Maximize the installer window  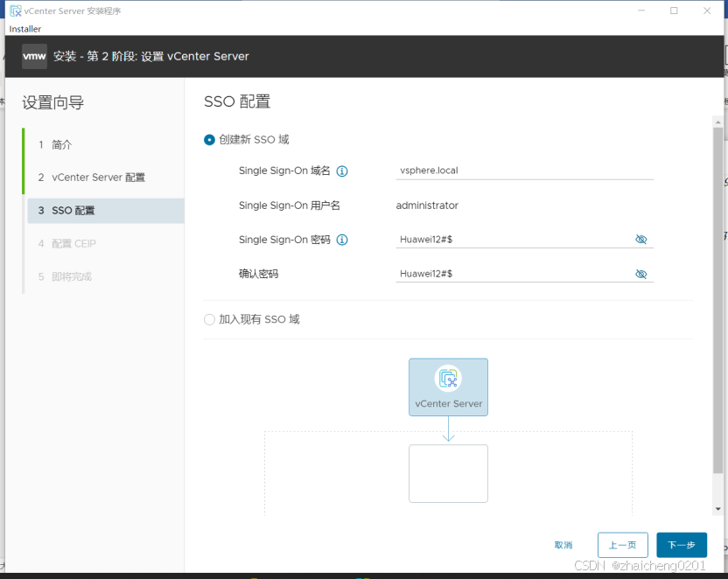(674, 10)
